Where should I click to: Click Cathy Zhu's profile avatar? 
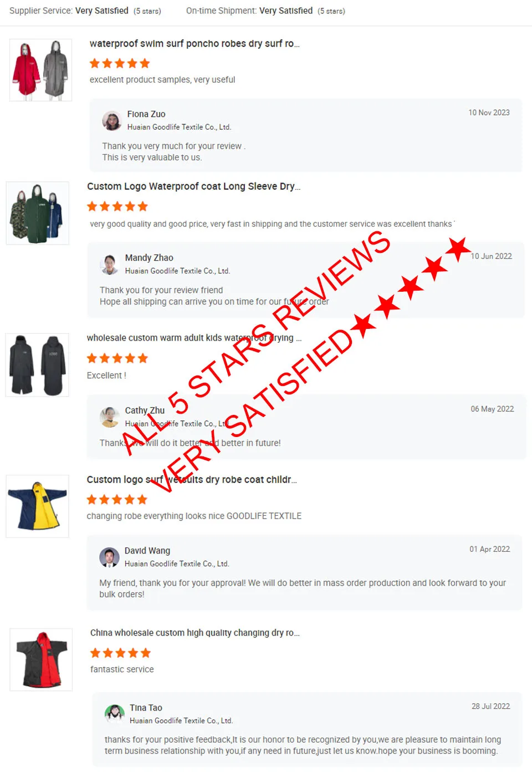tap(110, 417)
